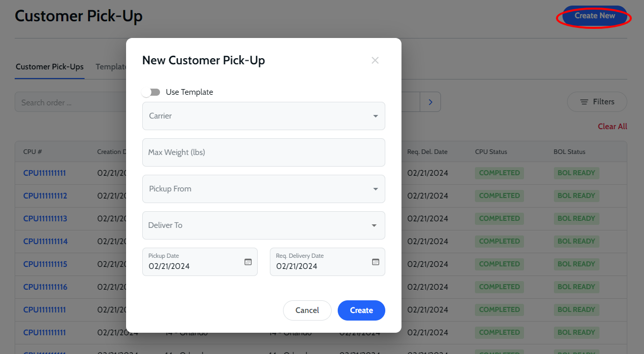Open the Req. Delivery Date calendar icon
644x354 pixels.
pyautogui.click(x=376, y=262)
